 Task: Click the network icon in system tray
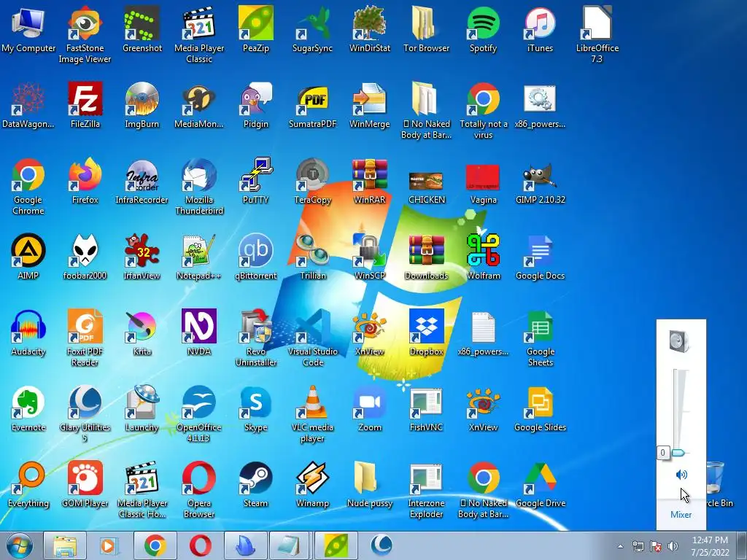pos(638,546)
